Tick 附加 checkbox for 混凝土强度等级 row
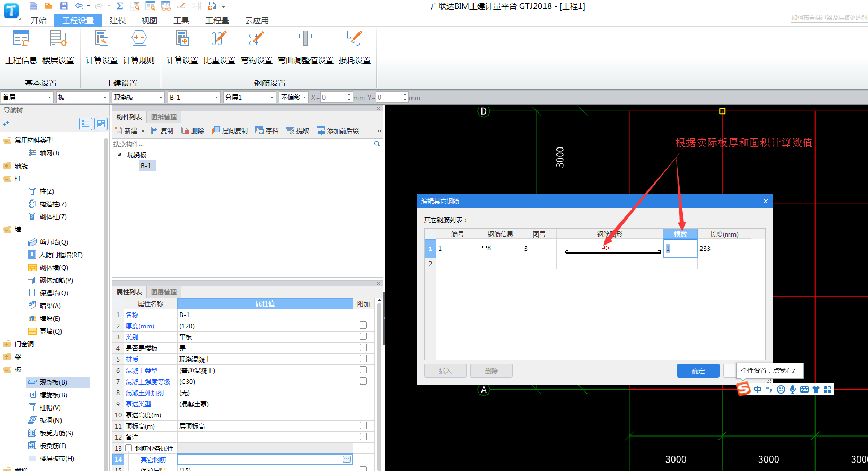 pyautogui.click(x=363, y=381)
